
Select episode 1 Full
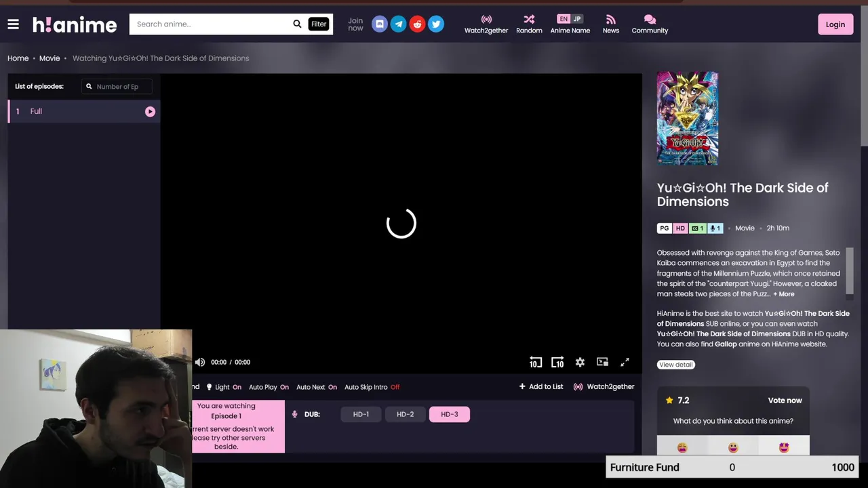(84, 111)
